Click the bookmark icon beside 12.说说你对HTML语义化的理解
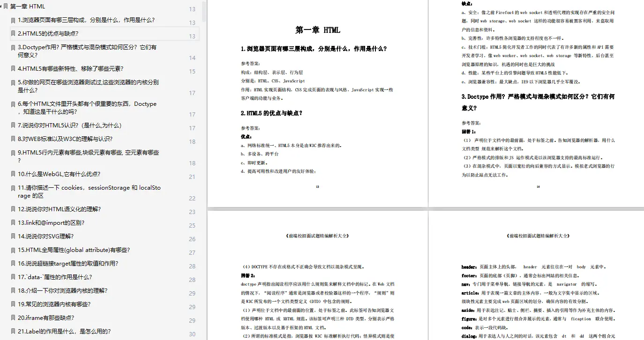Image resolution: width=644 pixels, height=340 pixels. [x=13, y=209]
